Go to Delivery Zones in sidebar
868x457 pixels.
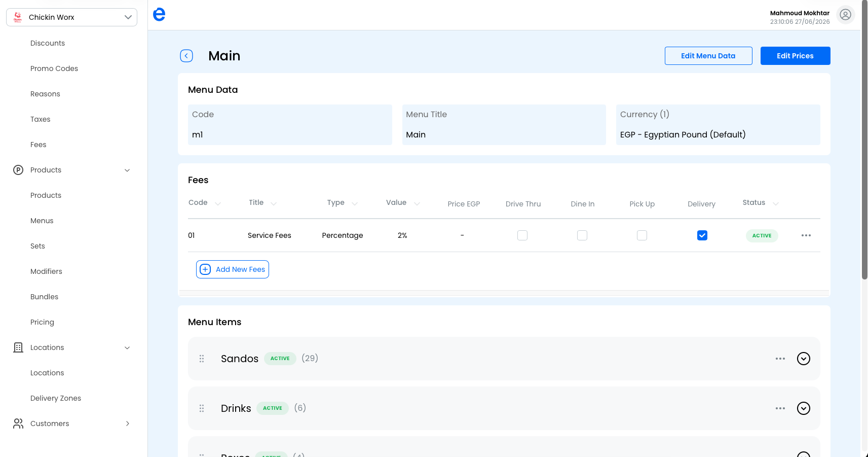(x=56, y=398)
